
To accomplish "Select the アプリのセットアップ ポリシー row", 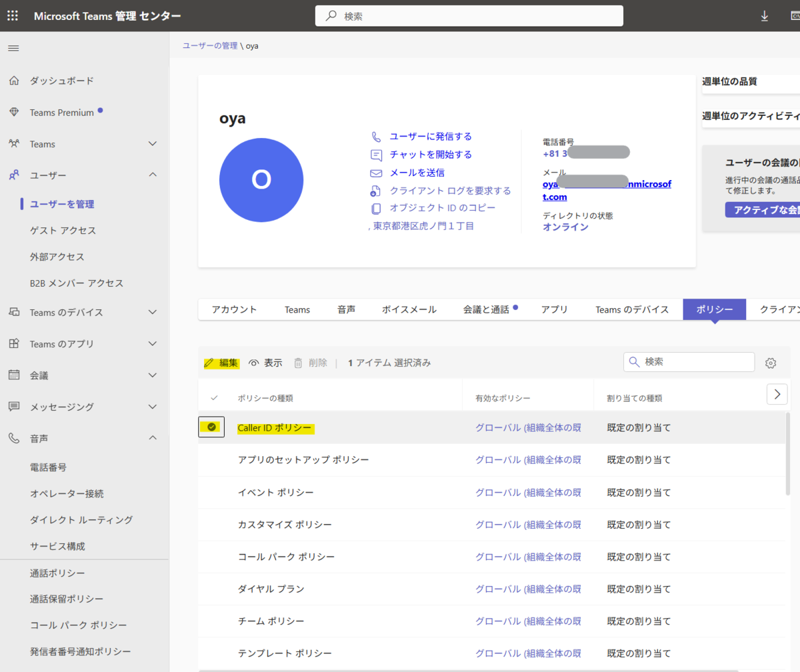I will (x=492, y=460).
